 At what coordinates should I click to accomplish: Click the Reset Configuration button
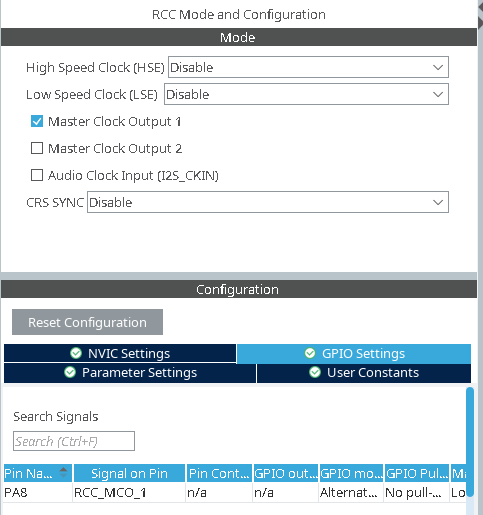pos(87,322)
